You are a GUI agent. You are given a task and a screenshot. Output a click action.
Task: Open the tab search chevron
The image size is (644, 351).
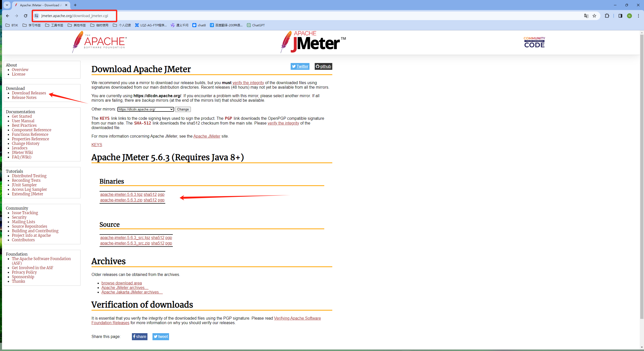coord(7,5)
